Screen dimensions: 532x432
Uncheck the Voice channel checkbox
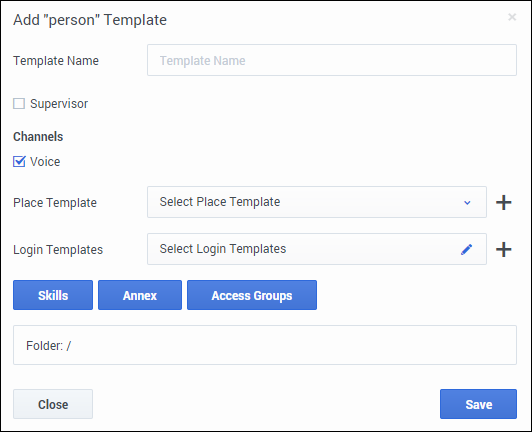click(19, 162)
